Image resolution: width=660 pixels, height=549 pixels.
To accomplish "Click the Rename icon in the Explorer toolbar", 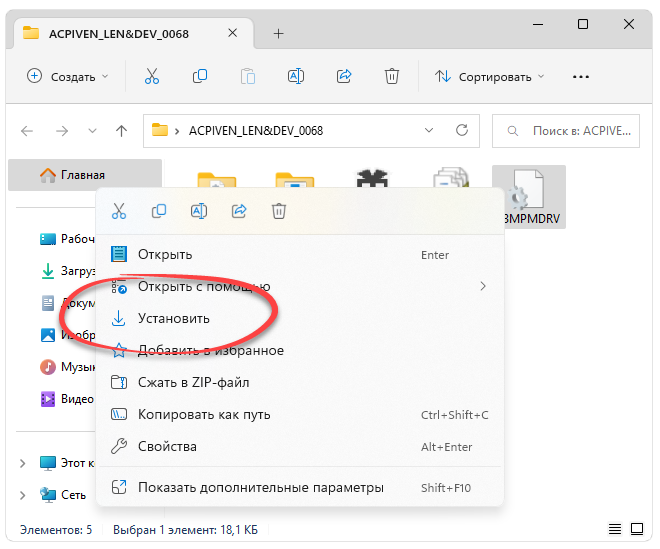I will coord(296,76).
